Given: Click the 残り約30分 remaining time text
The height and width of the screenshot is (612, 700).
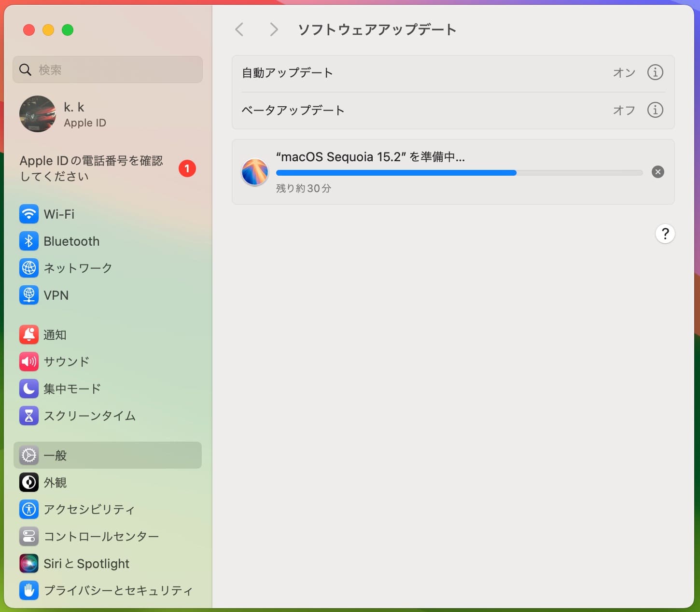Looking at the screenshot, I should pos(304,188).
